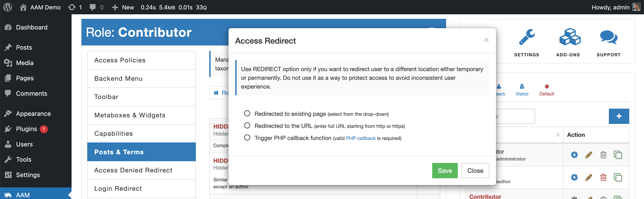Choose Redirected to the URL option
Screen dimensions: 644x199
pos(247,125)
